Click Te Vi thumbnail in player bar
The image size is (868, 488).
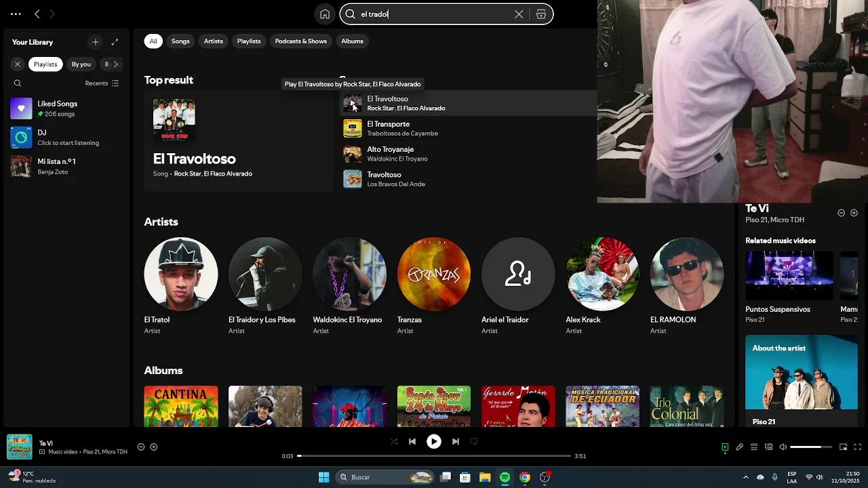(20, 447)
